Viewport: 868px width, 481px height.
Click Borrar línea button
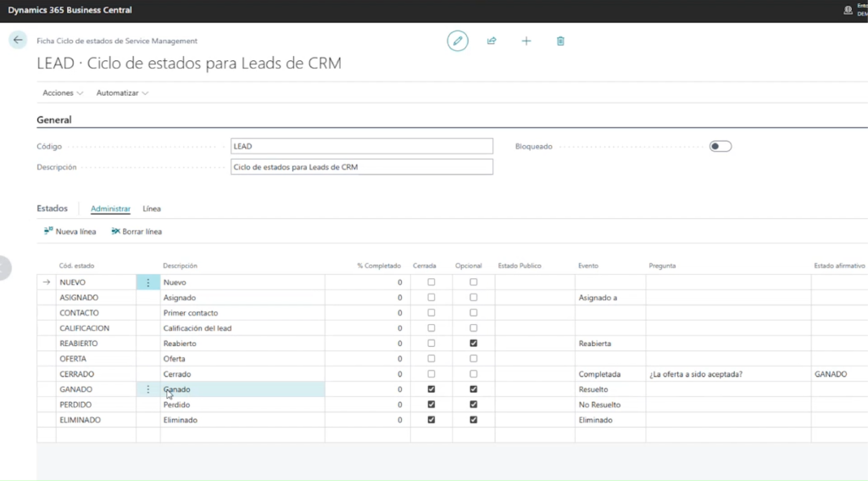coord(136,232)
